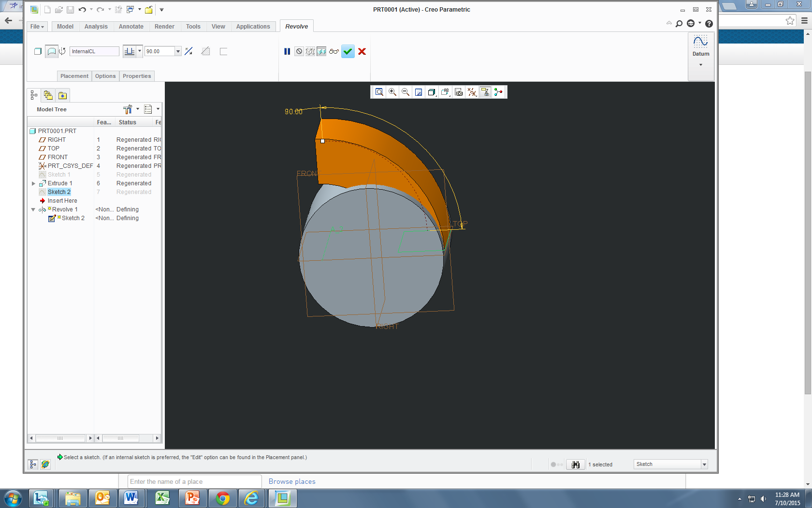Click the Undo icon in quick access toolbar
The width and height of the screenshot is (812, 508).
coord(82,10)
